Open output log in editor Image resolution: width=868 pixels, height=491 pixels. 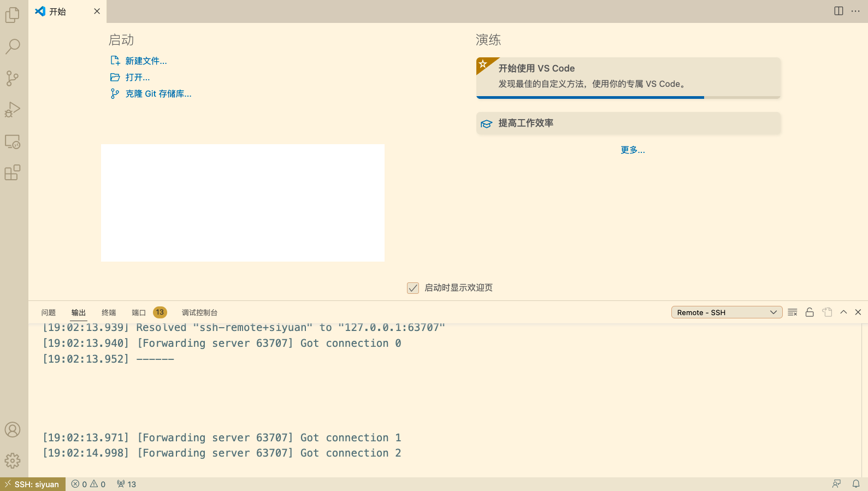coord(827,312)
